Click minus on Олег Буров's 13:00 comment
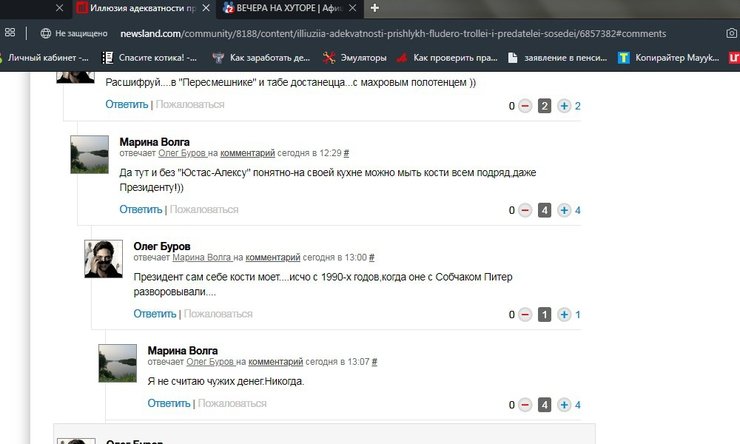 [x=524, y=315]
